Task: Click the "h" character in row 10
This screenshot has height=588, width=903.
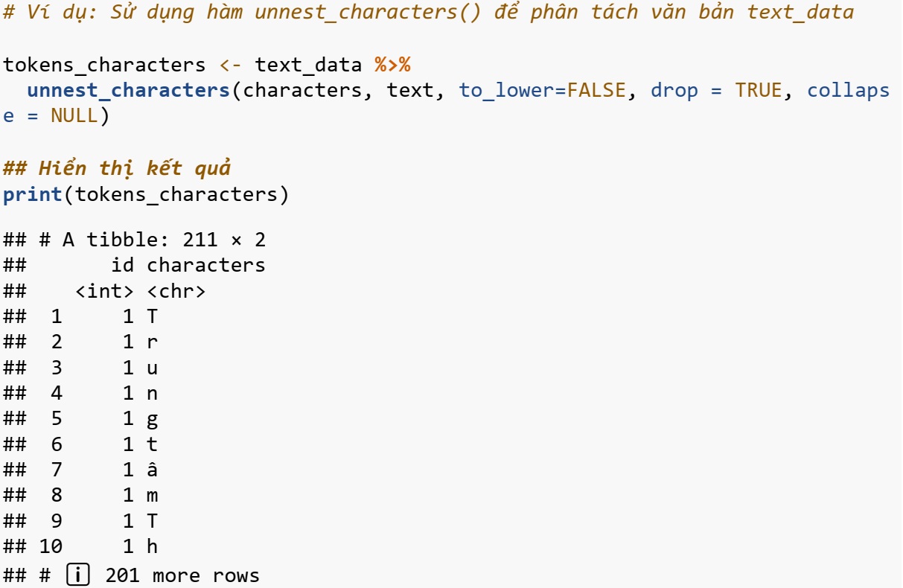Action: point(152,547)
